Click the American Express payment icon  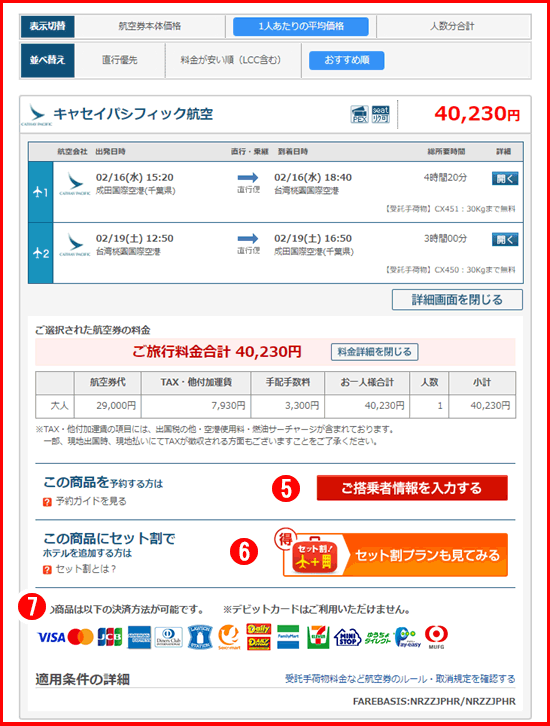pyautogui.click(x=139, y=637)
